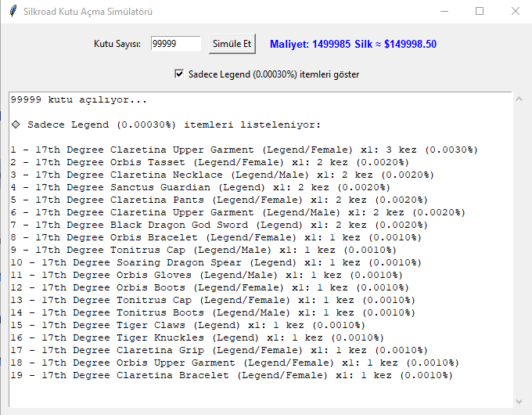Click the Sanctus Guardian result line

(199, 187)
